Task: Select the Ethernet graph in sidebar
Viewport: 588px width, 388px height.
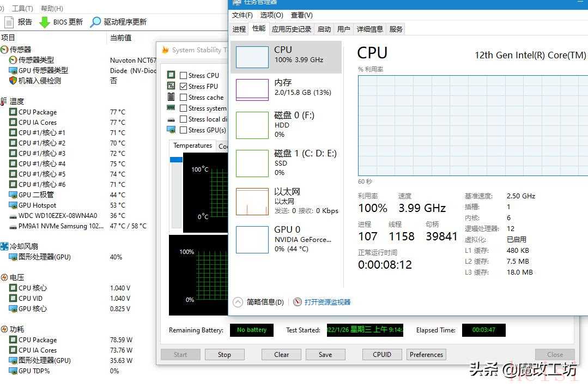Action: click(252, 202)
